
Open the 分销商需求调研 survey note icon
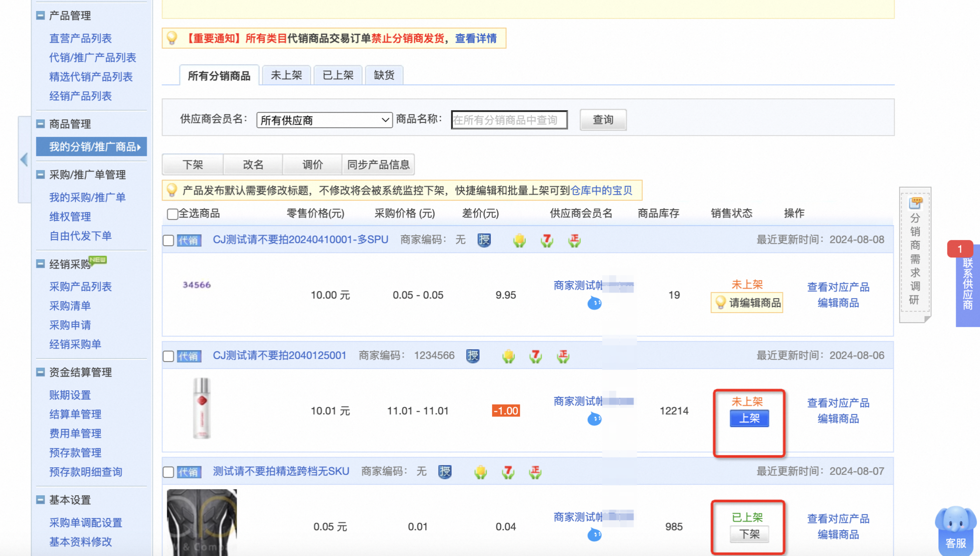click(x=915, y=203)
